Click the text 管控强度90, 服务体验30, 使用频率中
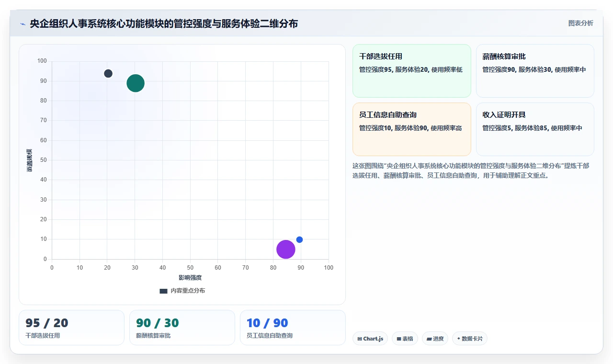Image resolution: width=613 pixels, height=364 pixels. pos(534,69)
